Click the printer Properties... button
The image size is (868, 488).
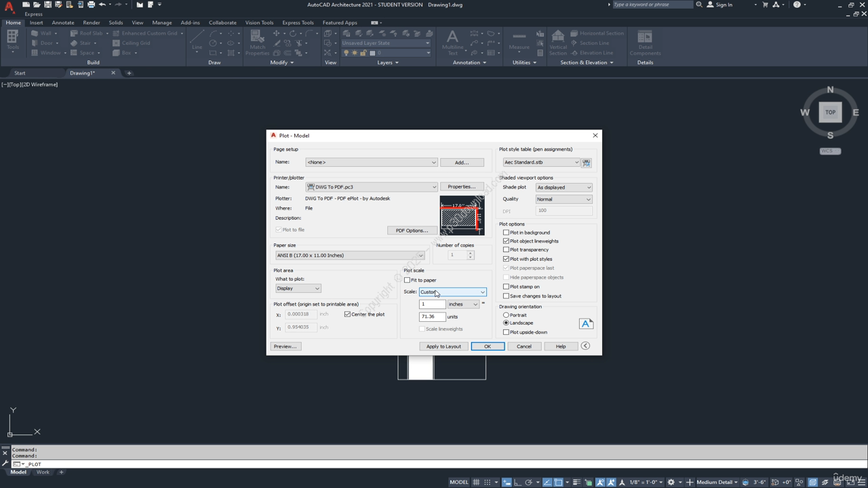461,187
